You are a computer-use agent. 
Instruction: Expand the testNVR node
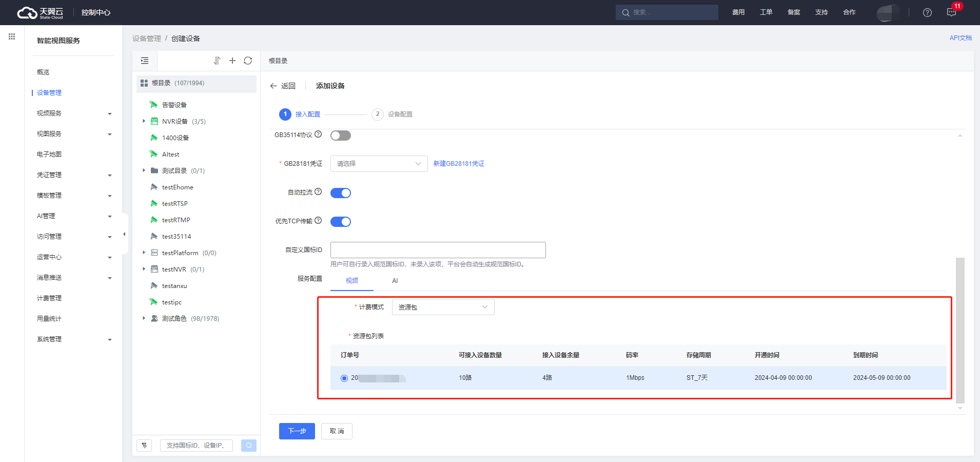coord(144,269)
